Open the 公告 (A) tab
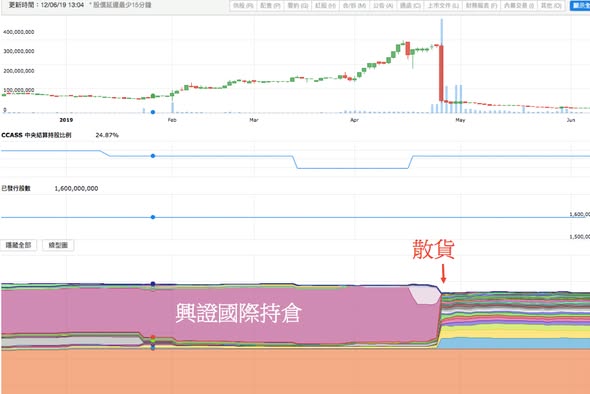 click(383, 5)
